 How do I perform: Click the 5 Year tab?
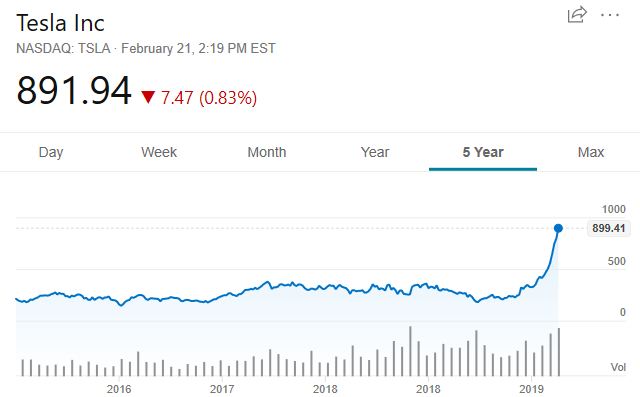(483, 152)
